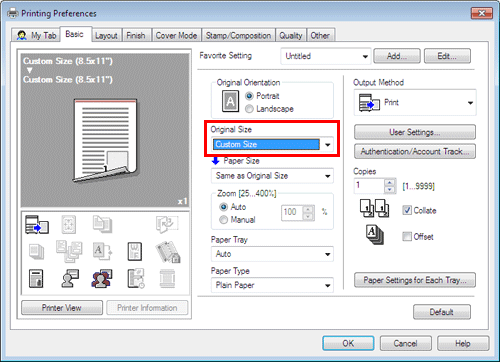Confirm with the OK button
This screenshot has height=362, width=500.
point(348,343)
